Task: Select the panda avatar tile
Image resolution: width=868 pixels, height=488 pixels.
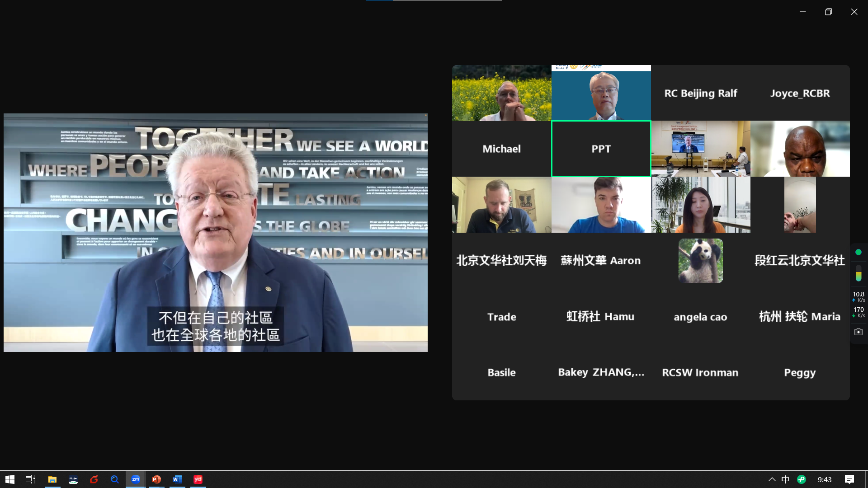Action: [x=701, y=261]
